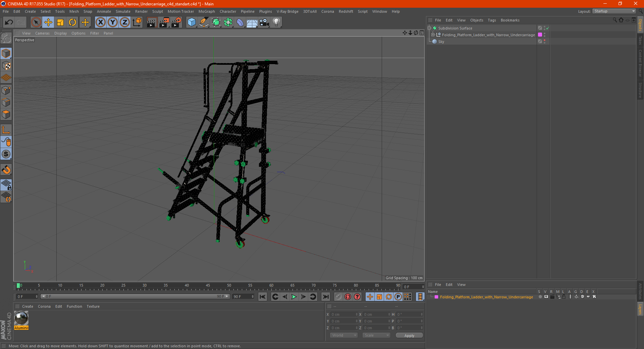Image resolution: width=644 pixels, height=349 pixels.
Task: Add a Camera object
Action: click(264, 22)
